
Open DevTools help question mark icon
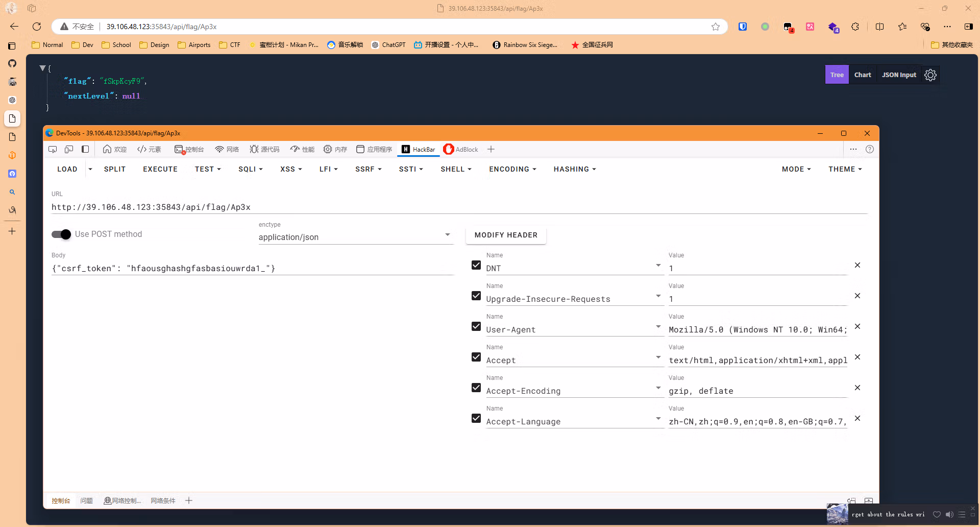(870, 149)
